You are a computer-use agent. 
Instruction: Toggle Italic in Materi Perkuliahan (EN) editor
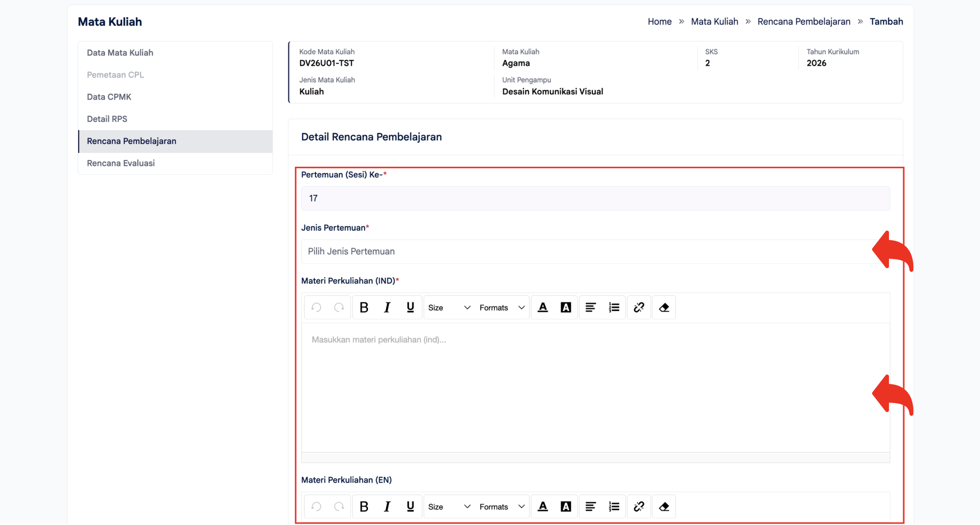point(387,506)
